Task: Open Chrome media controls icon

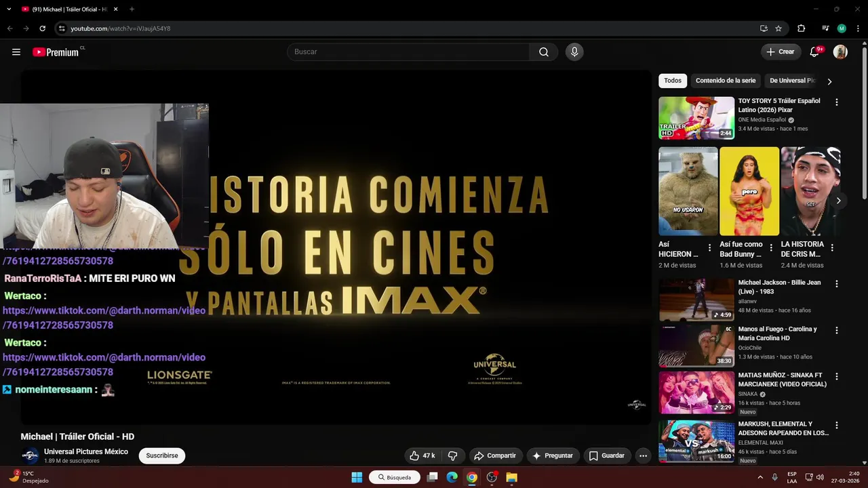Action: (x=825, y=28)
